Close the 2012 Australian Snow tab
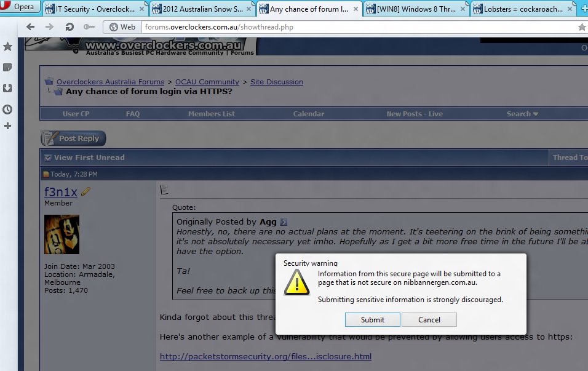The image size is (588, 371). pyautogui.click(x=248, y=9)
